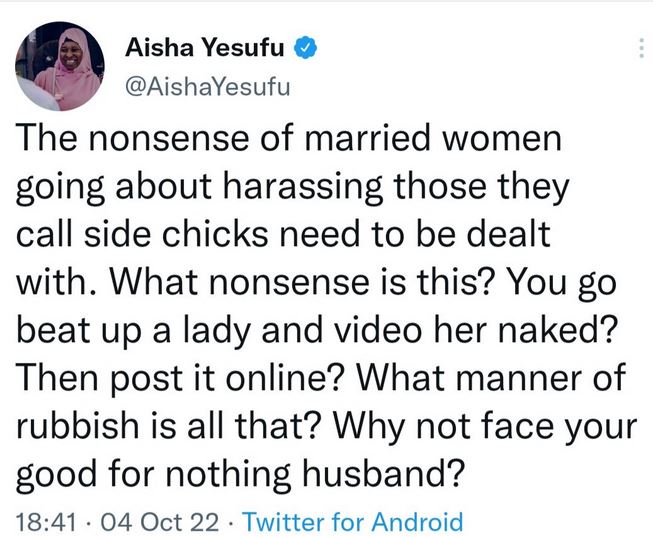653x537 pixels.
Task: Open the three-dot more options menu
Action: pyautogui.click(x=641, y=48)
